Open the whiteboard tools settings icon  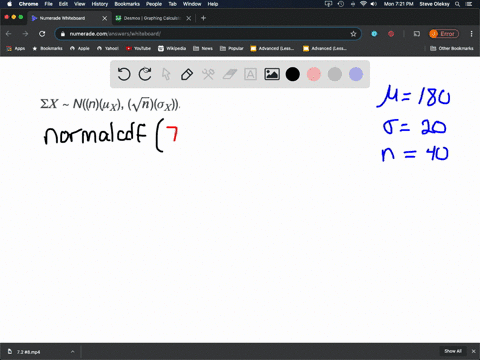click(x=208, y=74)
